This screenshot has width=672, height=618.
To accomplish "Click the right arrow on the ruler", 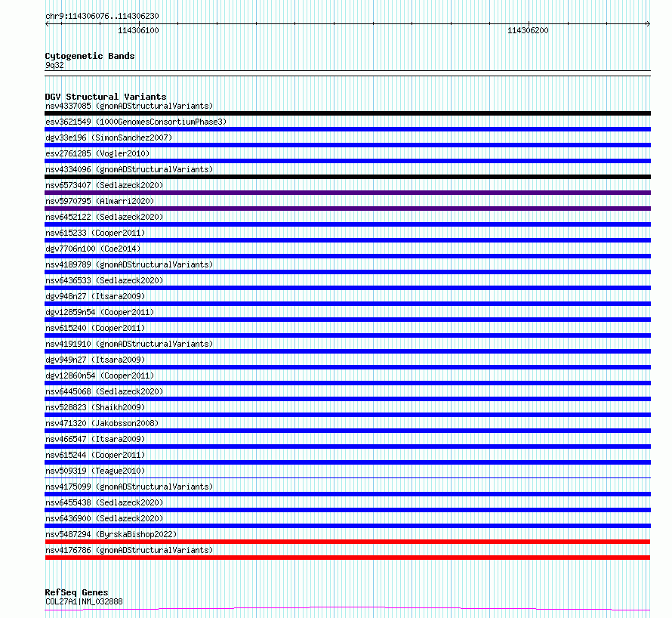I will pyautogui.click(x=648, y=24).
